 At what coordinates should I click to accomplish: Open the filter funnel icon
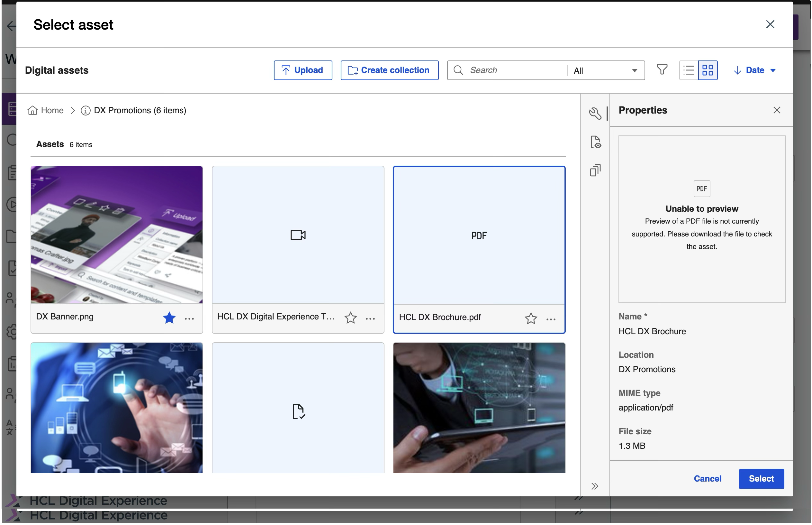662,70
